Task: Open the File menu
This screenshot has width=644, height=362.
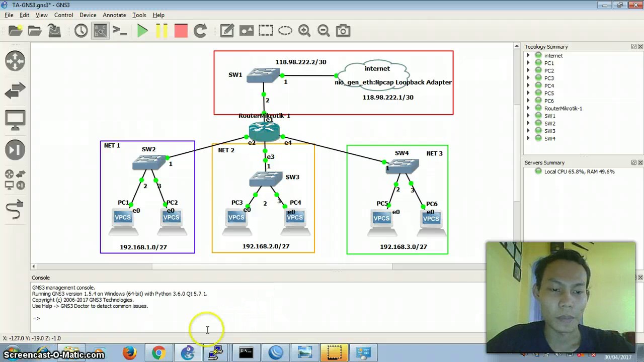Action: coord(9,15)
